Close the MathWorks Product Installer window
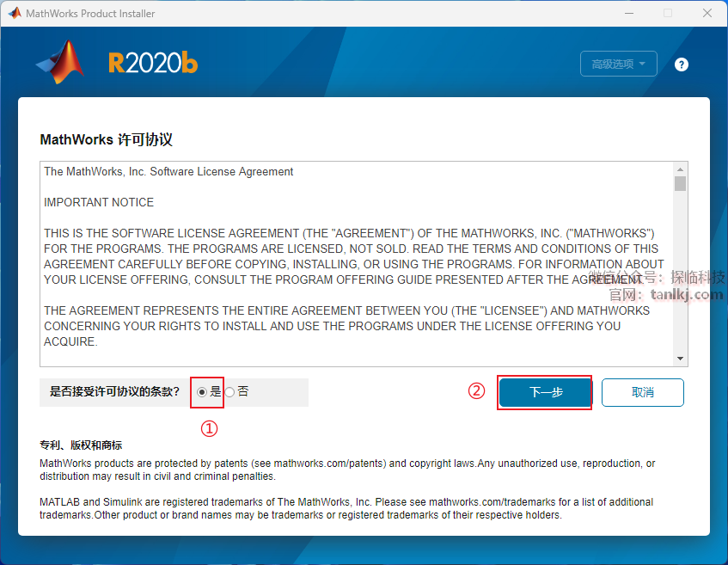This screenshot has height=565, width=728. click(x=707, y=13)
